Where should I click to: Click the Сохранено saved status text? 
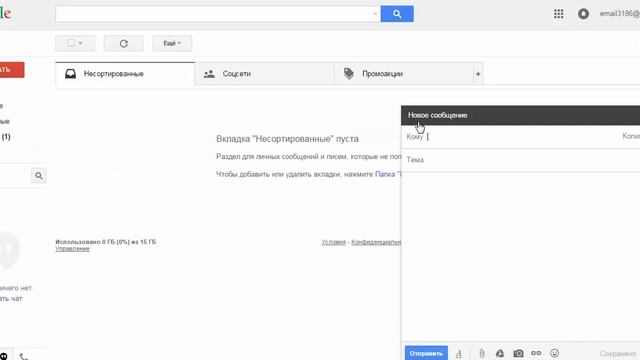pyautogui.click(x=618, y=353)
